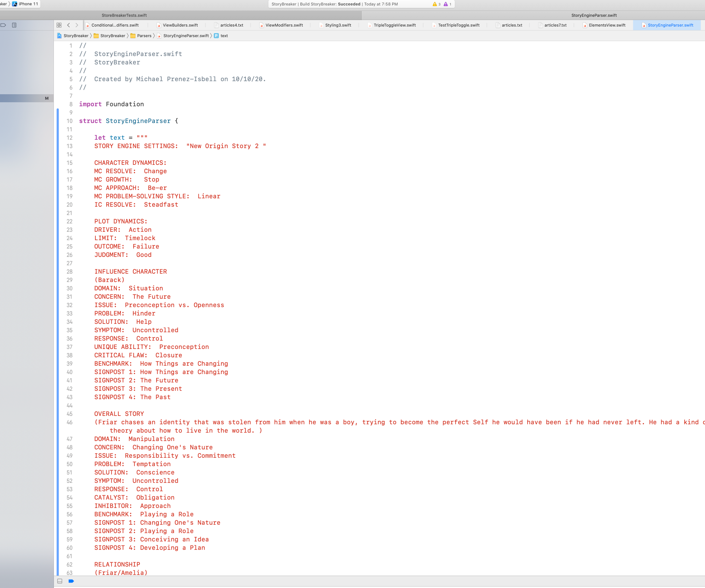Click the purple runtime issue indicator
This screenshot has width=705, height=588.
click(447, 4)
